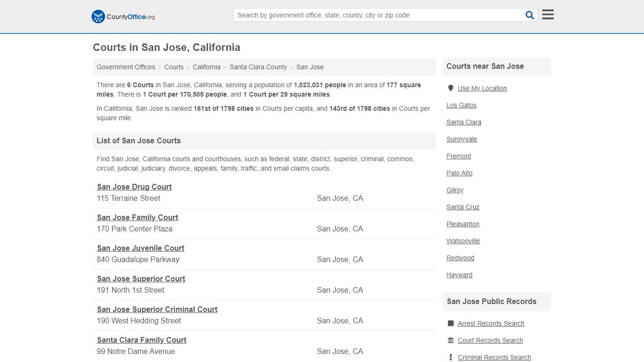Open Santa Clara courts link in sidebar
This screenshot has width=644, height=362.
(x=464, y=122)
